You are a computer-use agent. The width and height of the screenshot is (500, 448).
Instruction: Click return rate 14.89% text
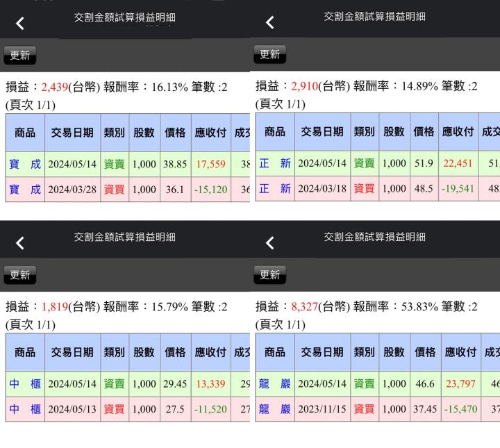tap(419, 85)
